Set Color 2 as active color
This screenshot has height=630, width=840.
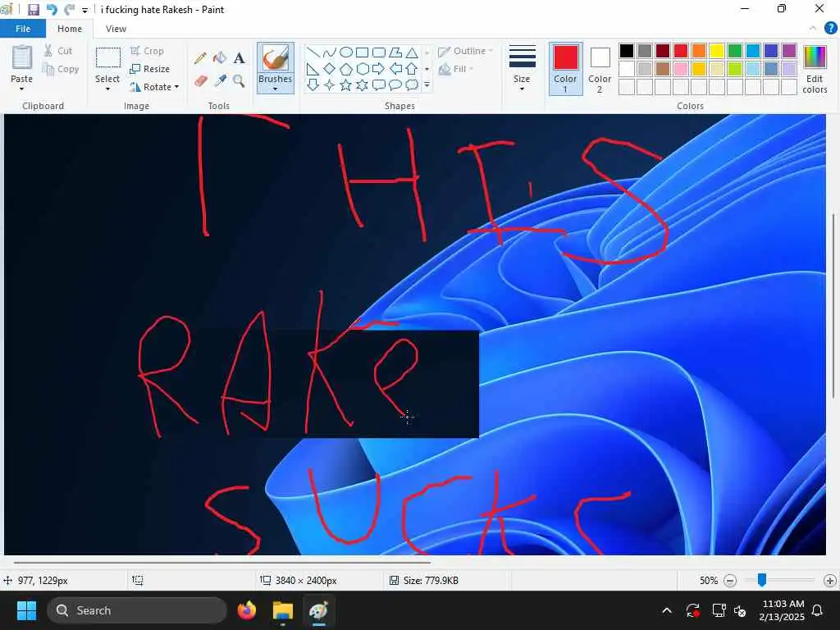600,69
